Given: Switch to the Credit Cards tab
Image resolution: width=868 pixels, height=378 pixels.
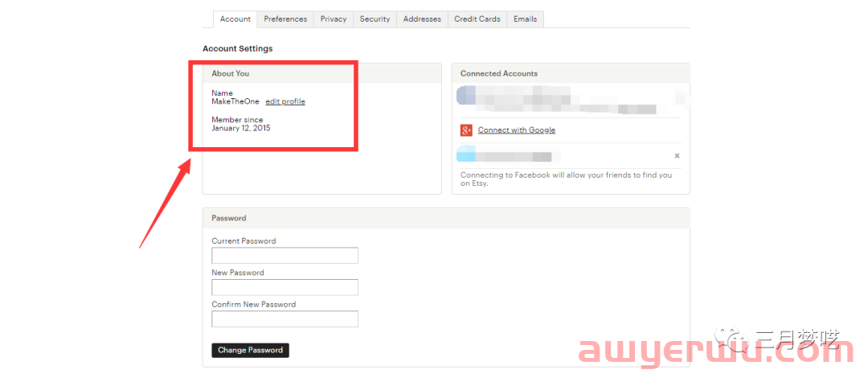Looking at the screenshot, I should coord(477,18).
